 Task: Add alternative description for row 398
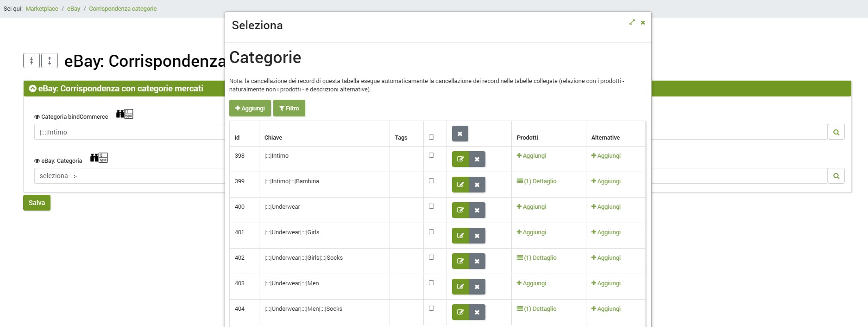click(x=606, y=156)
